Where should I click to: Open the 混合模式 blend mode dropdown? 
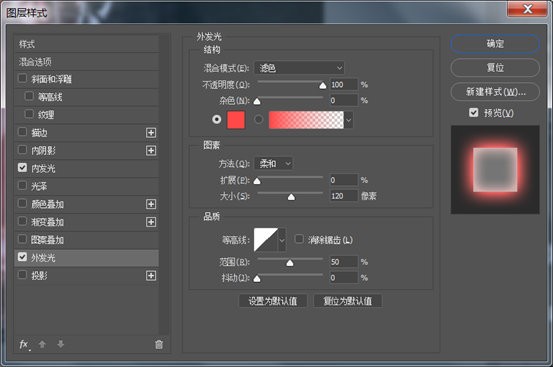299,68
